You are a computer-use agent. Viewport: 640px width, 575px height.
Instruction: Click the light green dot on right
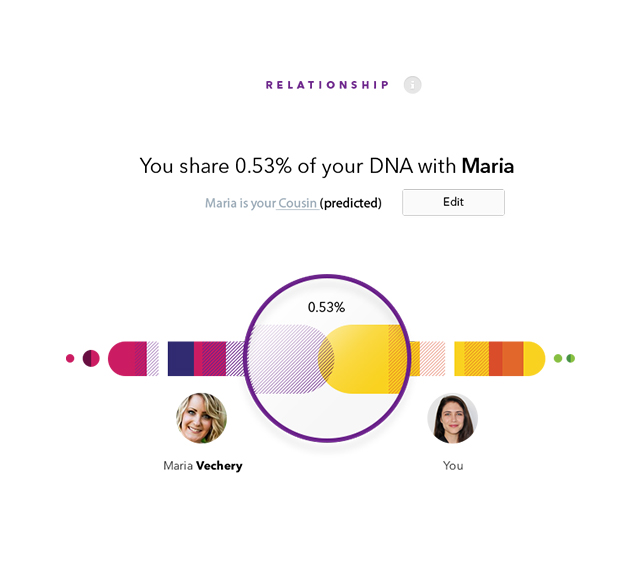[558, 358]
